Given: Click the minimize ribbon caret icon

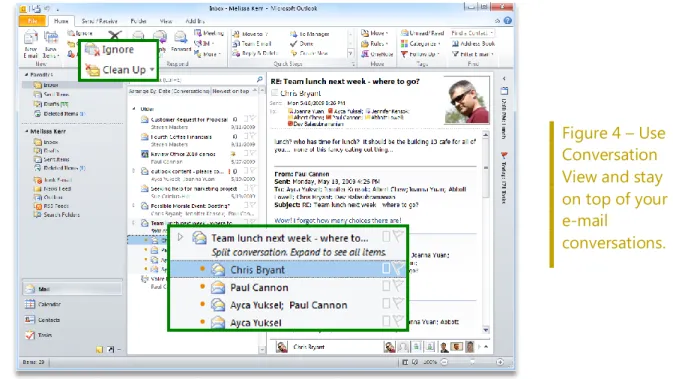Looking at the screenshot, I should coord(497,21).
